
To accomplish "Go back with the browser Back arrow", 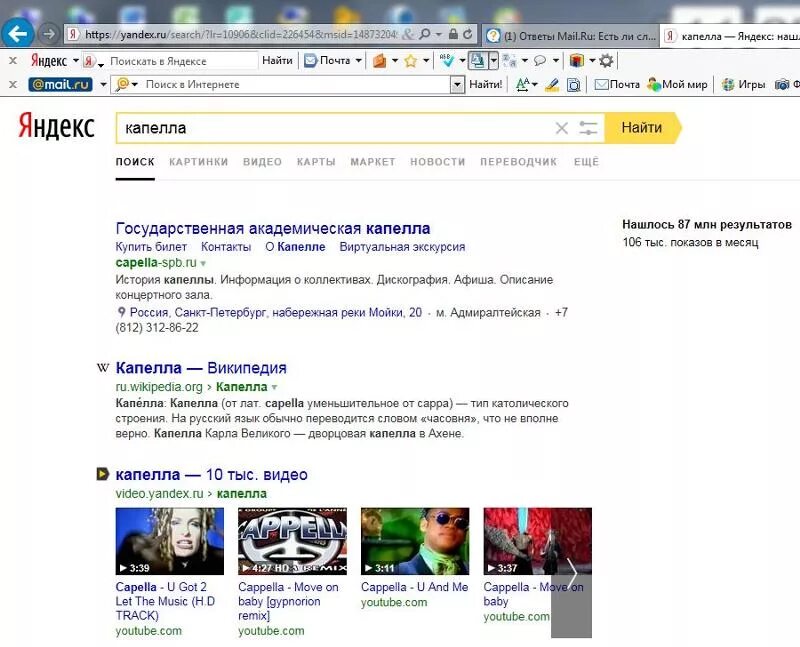I will [17, 34].
